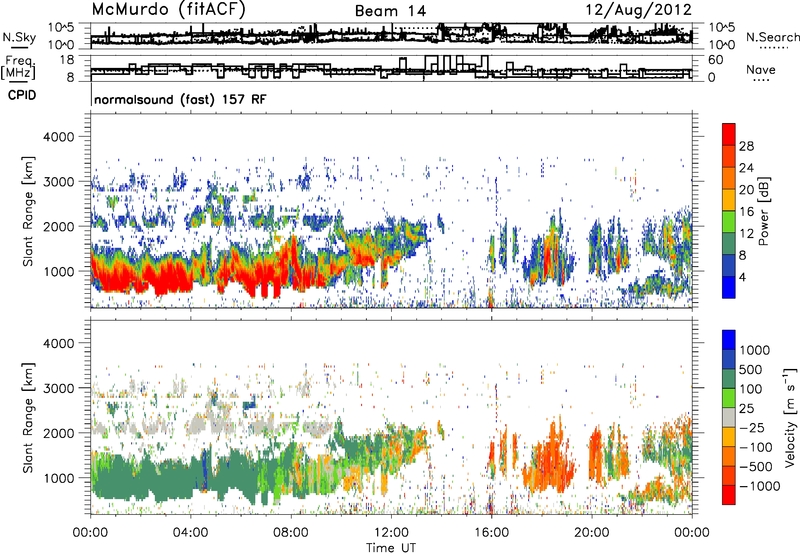Pick the light green 12–16 dB power swatch

729,221
